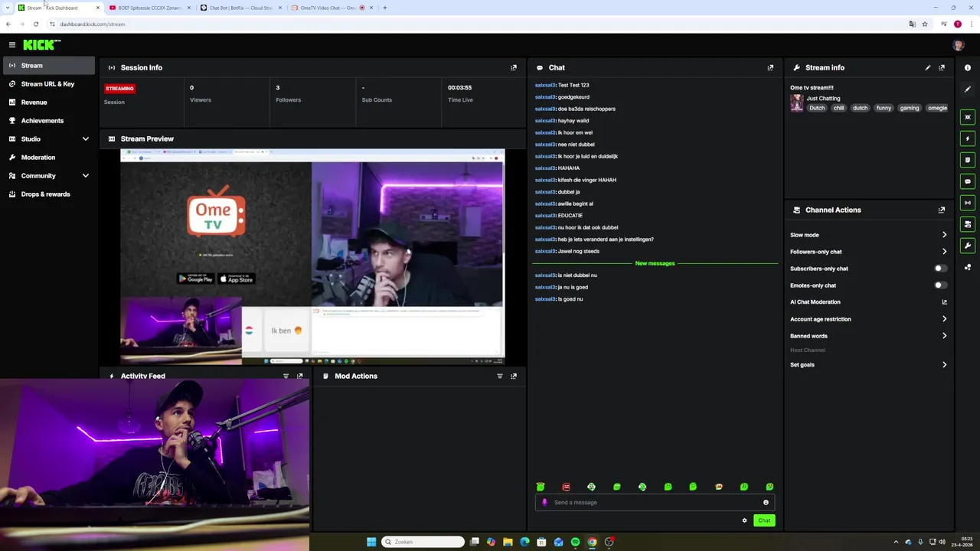Open Set goals options
Image resolution: width=980 pixels, height=551 pixels.
[x=868, y=365]
